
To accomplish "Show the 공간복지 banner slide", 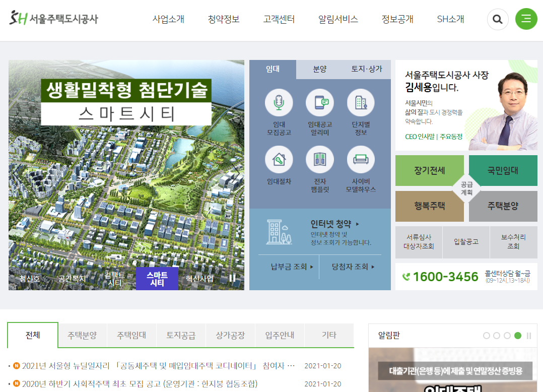I will tap(72, 279).
